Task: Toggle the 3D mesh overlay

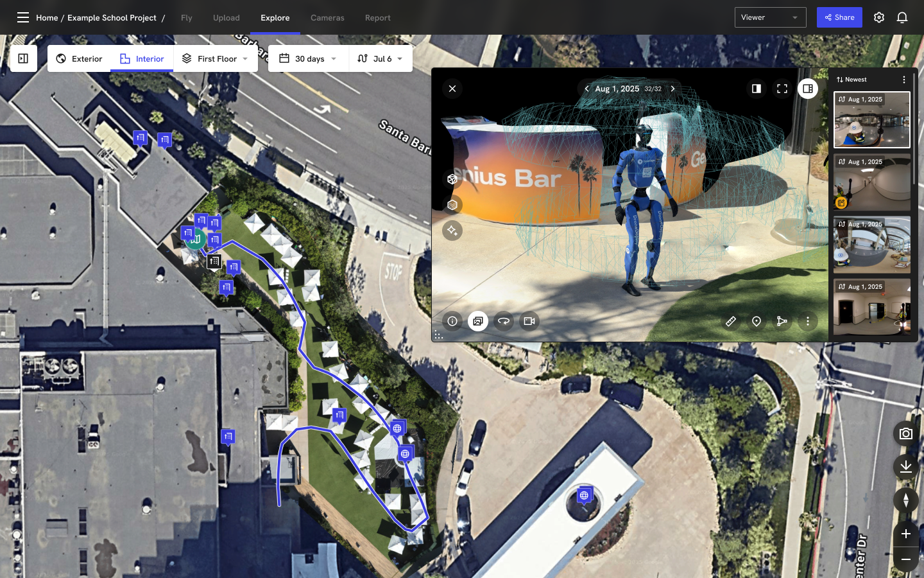Action: pyautogui.click(x=452, y=205)
